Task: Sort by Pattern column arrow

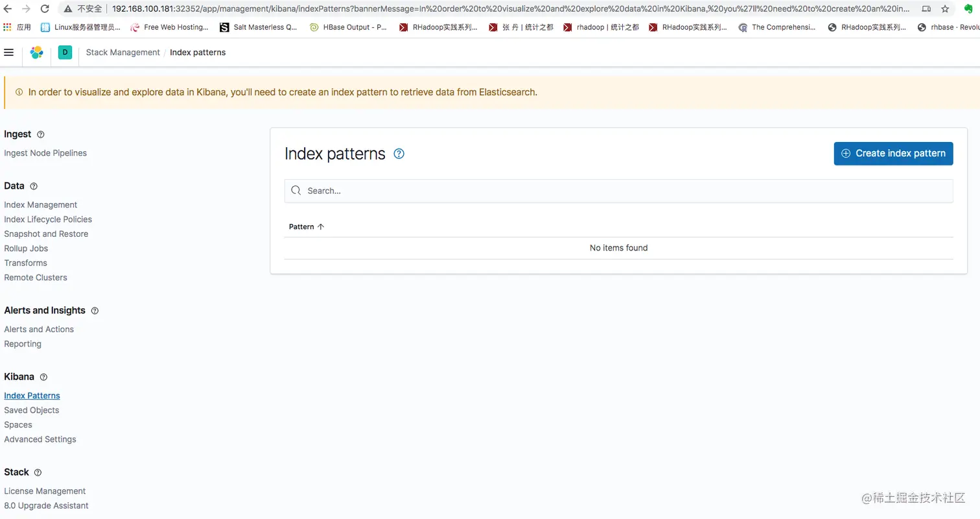Action: (321, 227)
